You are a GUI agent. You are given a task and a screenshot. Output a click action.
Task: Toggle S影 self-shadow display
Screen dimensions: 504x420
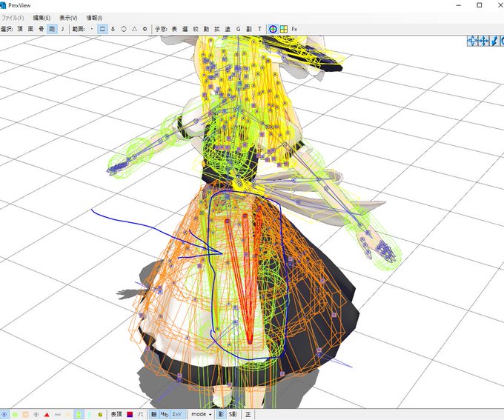coord(233,415)
